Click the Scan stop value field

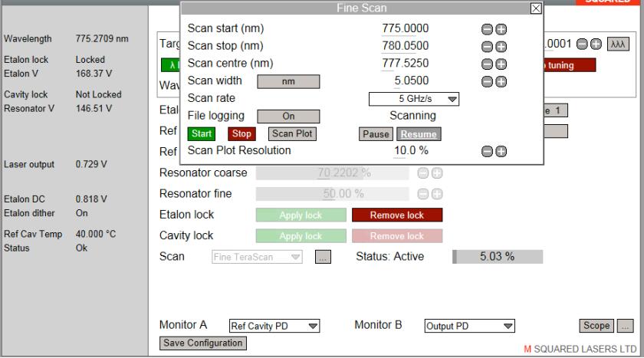click(x=406, y=46)
